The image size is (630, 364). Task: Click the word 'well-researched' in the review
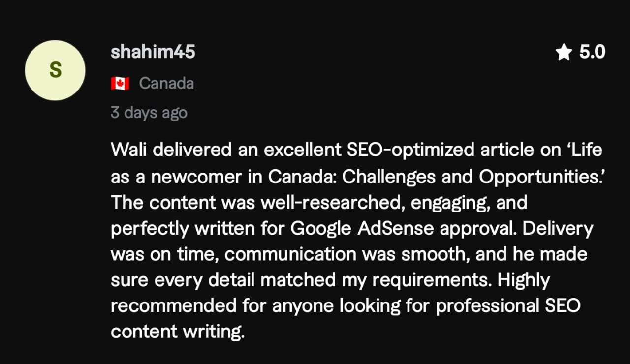(333, 202)
